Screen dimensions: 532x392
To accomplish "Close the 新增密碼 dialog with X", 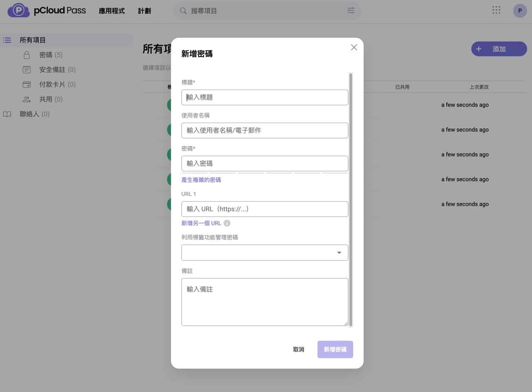I will 354,47.
